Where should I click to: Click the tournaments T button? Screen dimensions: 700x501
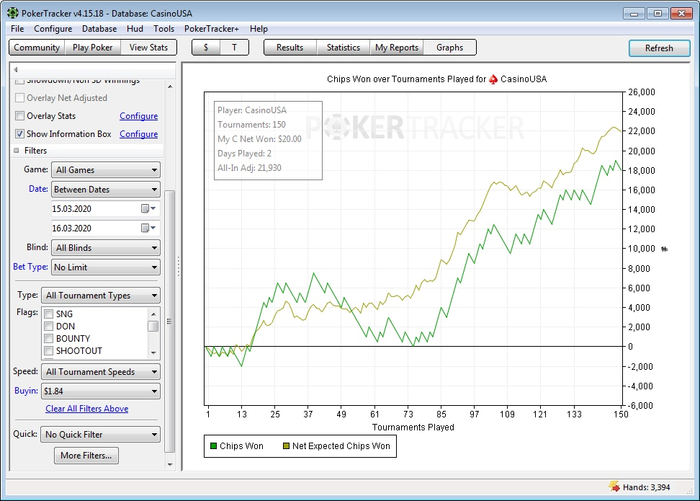click(x=235, y=47)
